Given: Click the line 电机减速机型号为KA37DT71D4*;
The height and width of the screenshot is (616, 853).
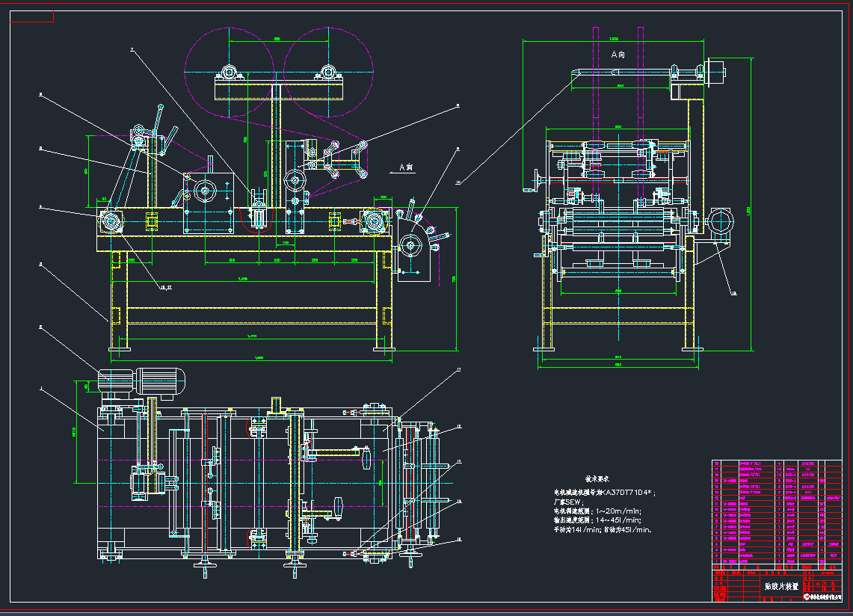Looking at the screenshot, I should 604,493.
